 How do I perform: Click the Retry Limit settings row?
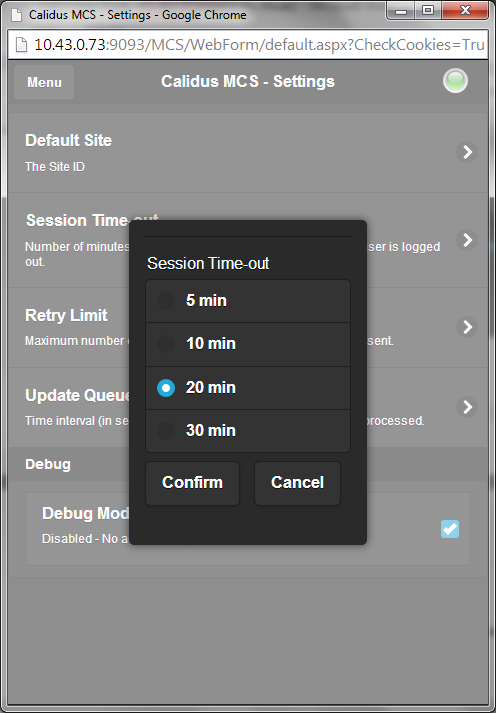(248, 327)
